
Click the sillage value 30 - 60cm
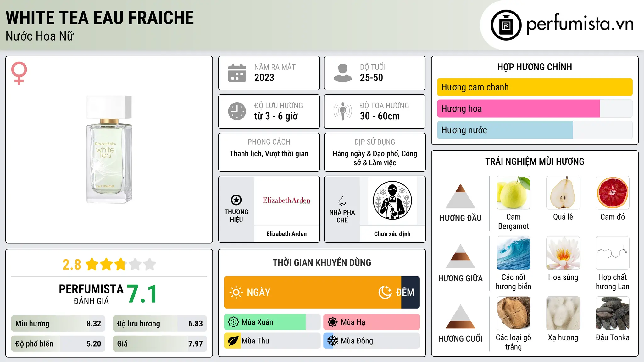(x=380, y=116)
